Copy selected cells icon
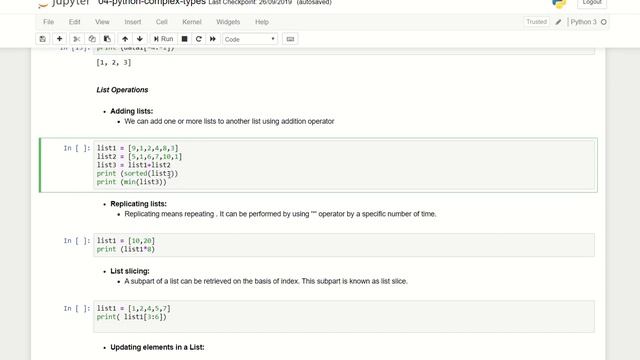640x360 pixels. pos(92,39)
